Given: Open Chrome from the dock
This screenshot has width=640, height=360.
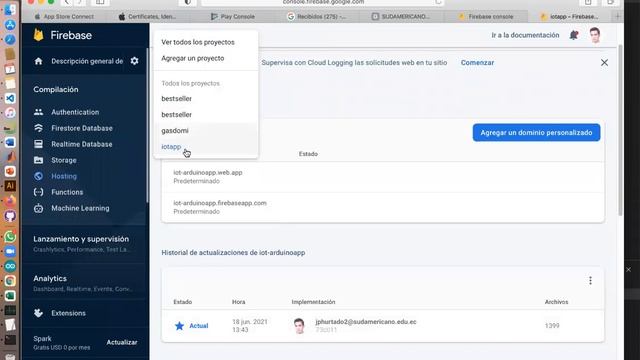Looking at the screenshot, I should (x=10, y=281).
